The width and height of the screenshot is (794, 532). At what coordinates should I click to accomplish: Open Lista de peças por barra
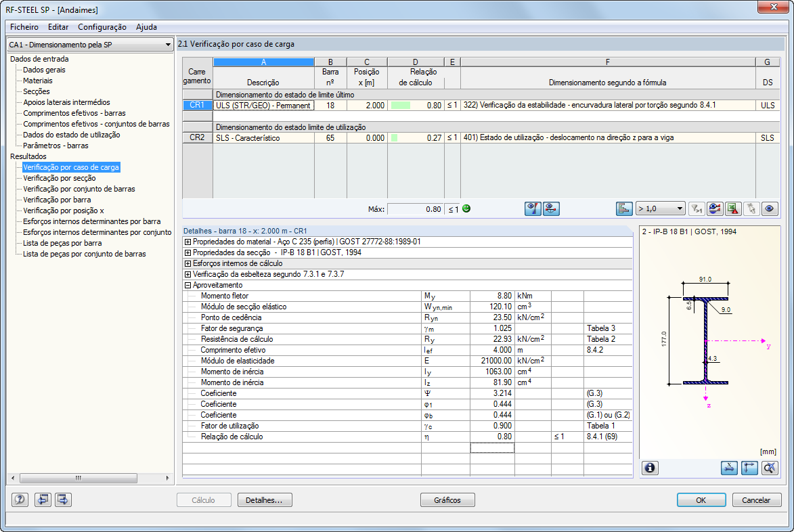point(62,243)
